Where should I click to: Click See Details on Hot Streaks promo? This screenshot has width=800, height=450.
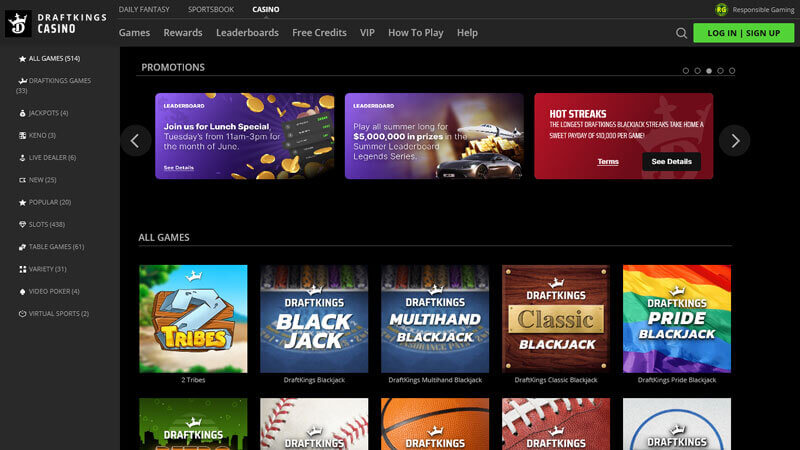tap(671, 162)
